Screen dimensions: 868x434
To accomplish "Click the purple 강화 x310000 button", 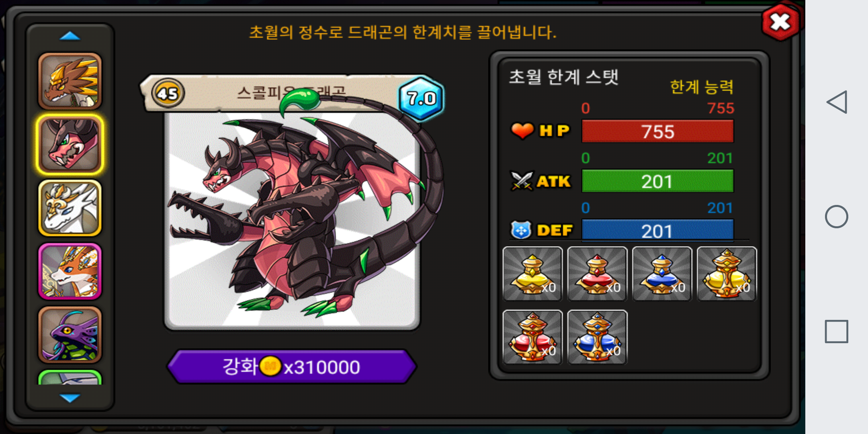I will tap(292, 366).
